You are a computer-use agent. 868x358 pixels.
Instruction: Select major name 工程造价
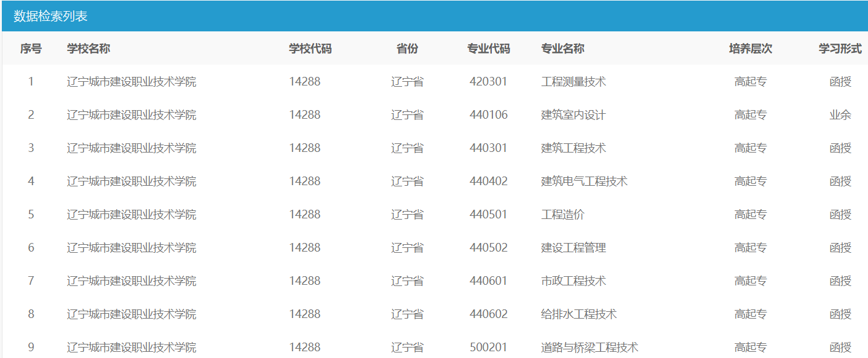tap(562, 214)
